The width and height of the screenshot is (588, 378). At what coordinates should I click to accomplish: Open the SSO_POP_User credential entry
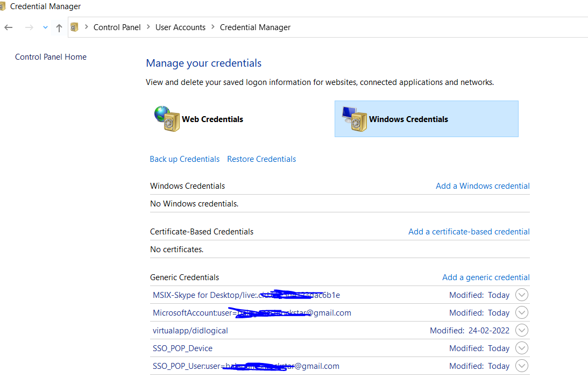(246, 366)
